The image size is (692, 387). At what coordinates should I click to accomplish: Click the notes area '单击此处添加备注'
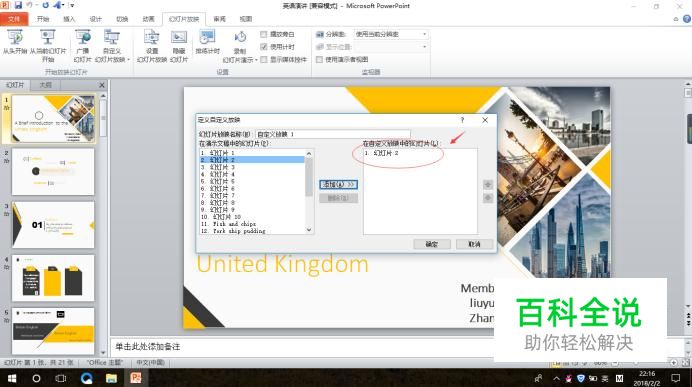pos(147,347)
